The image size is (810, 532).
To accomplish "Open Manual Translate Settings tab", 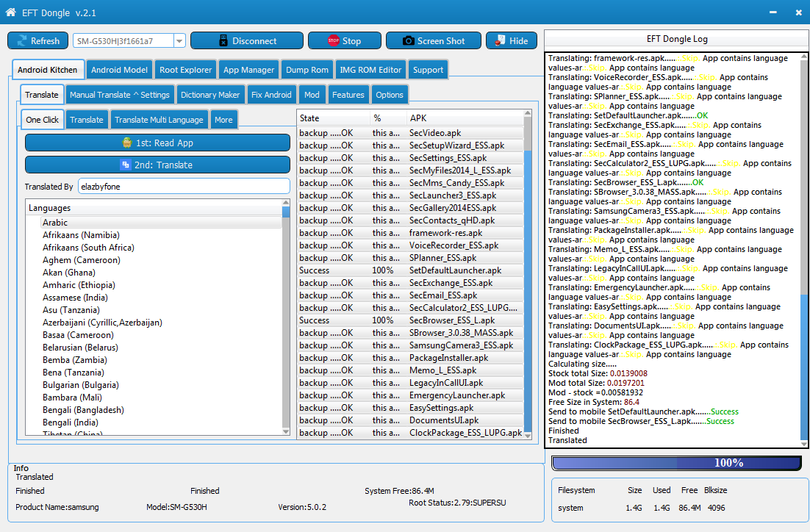I will [x=119, y=95].
